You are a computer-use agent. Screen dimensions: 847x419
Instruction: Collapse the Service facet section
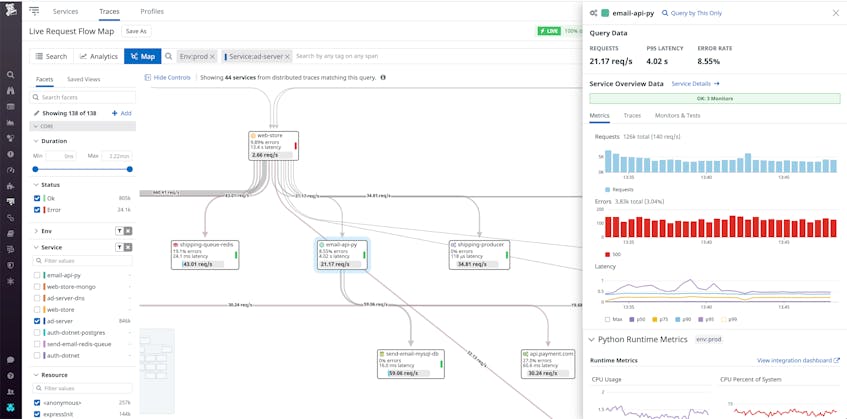(x=36, y=247)
